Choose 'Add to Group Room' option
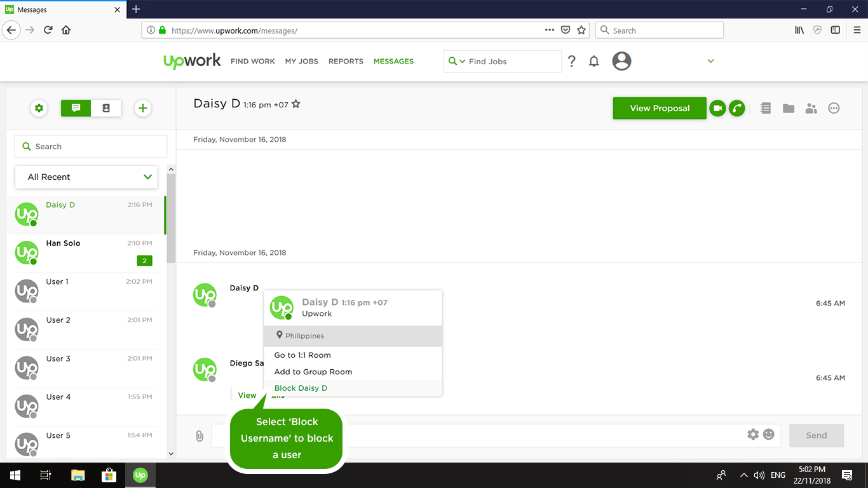The height and width of the screenshot is (488, 868). click(313, 372)
